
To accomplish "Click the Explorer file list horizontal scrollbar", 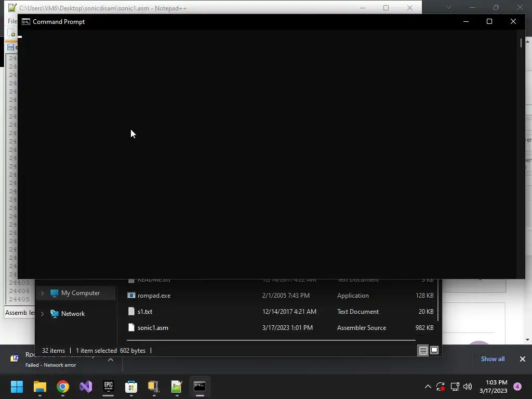I will pos(271,340).
